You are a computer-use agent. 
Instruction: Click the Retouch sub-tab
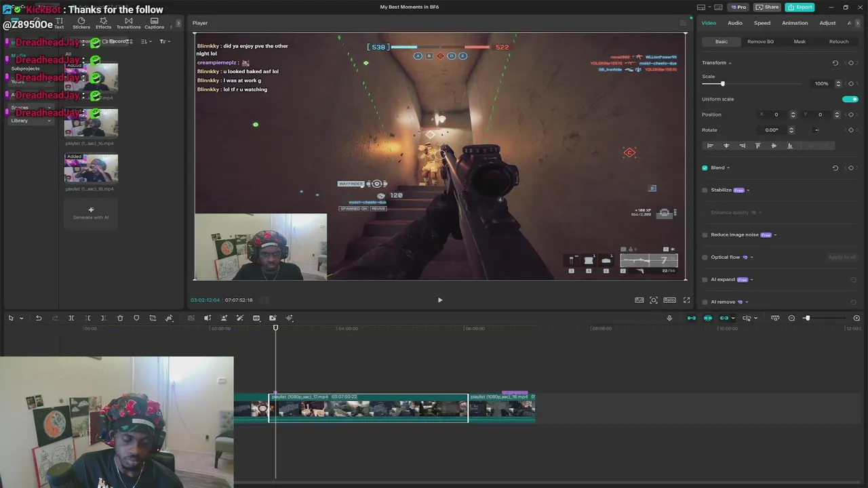point(839,41)
